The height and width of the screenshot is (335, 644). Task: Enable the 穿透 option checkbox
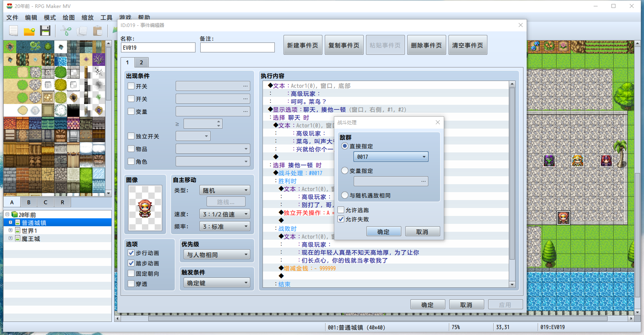tap(131, 284)
